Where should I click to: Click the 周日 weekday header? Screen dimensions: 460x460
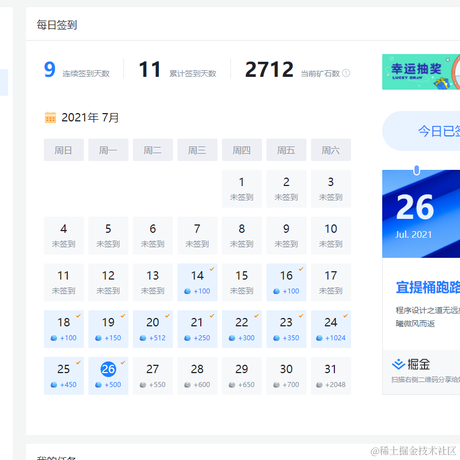coord(64,150)
